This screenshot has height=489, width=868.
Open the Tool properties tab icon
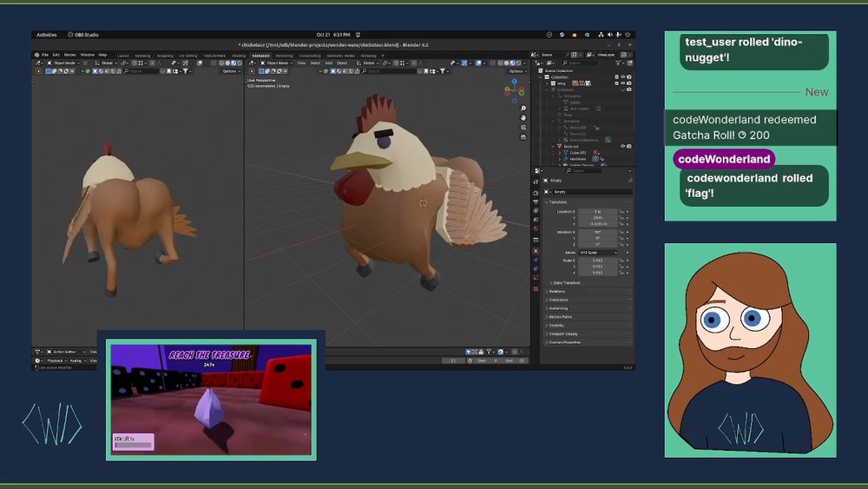(536, 181)
